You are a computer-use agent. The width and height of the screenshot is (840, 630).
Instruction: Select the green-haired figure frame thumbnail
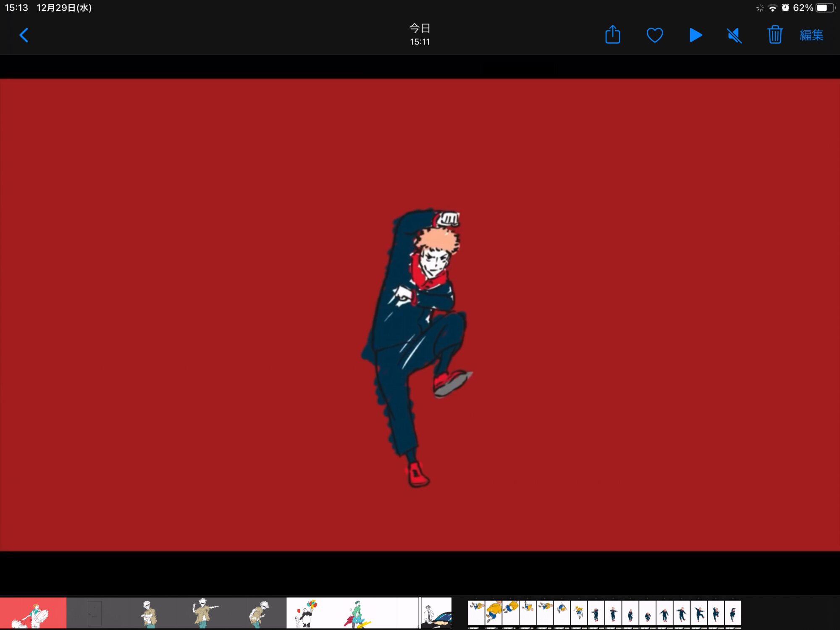coord(357,613)
